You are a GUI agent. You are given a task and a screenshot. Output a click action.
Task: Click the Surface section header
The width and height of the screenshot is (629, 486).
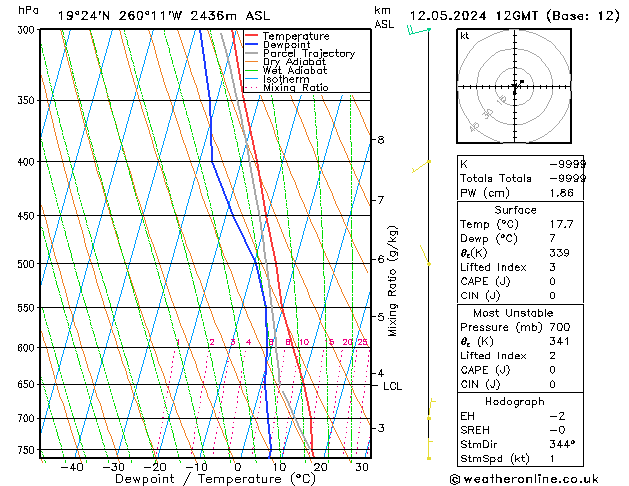pyautogui.click(x=515, y=210)
